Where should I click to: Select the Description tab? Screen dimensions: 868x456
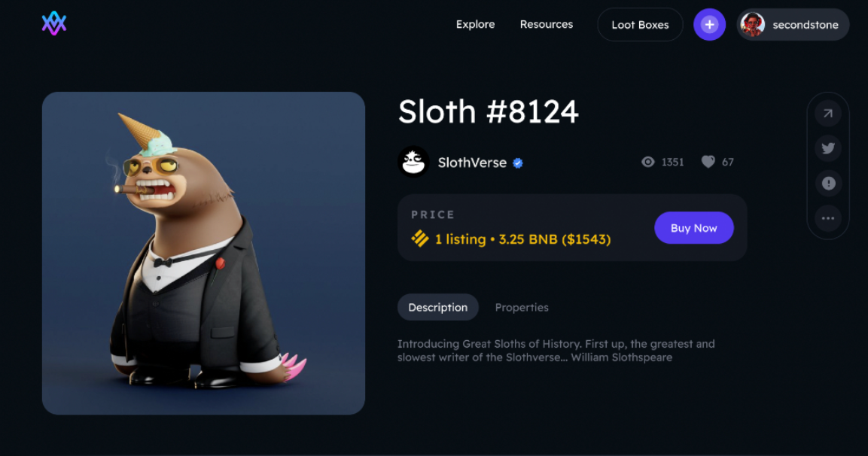pyautogui.click(x=438, y=307)
